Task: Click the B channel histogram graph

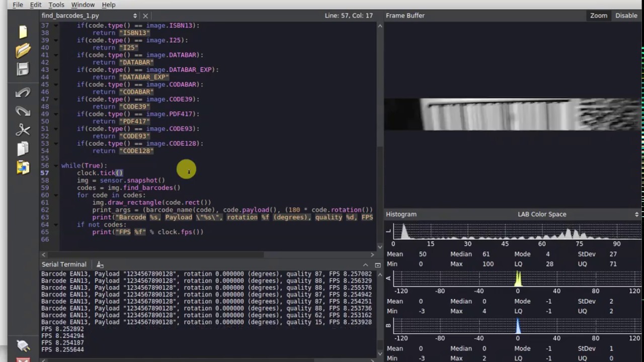Action: pos(517,326)
